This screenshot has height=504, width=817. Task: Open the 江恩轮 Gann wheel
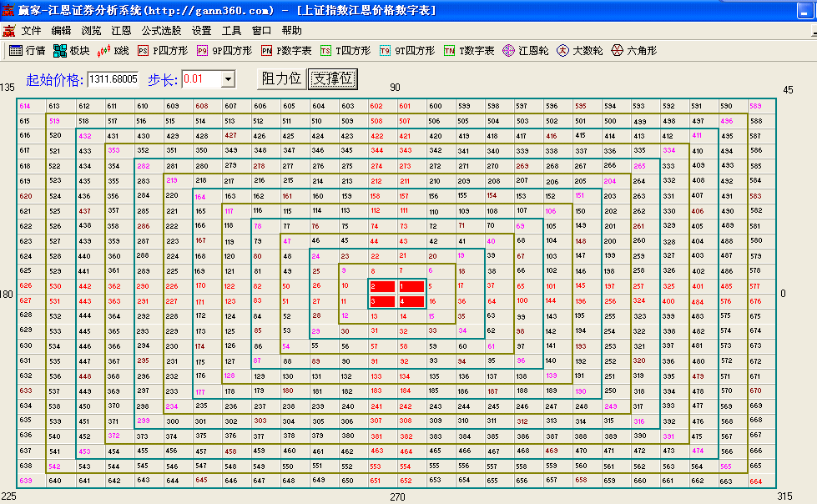tap(526, 51)
